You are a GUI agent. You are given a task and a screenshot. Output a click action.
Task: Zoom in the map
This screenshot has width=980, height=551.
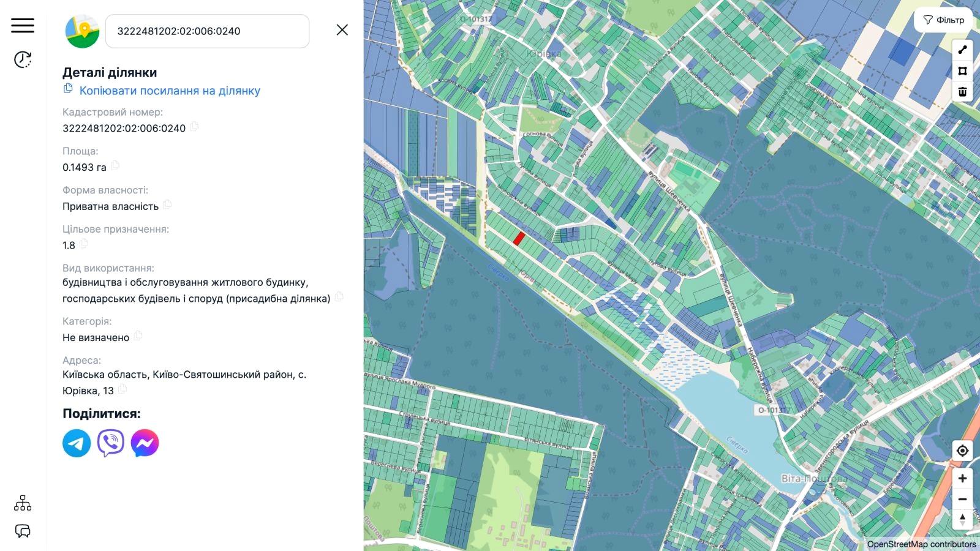point(962,478)
